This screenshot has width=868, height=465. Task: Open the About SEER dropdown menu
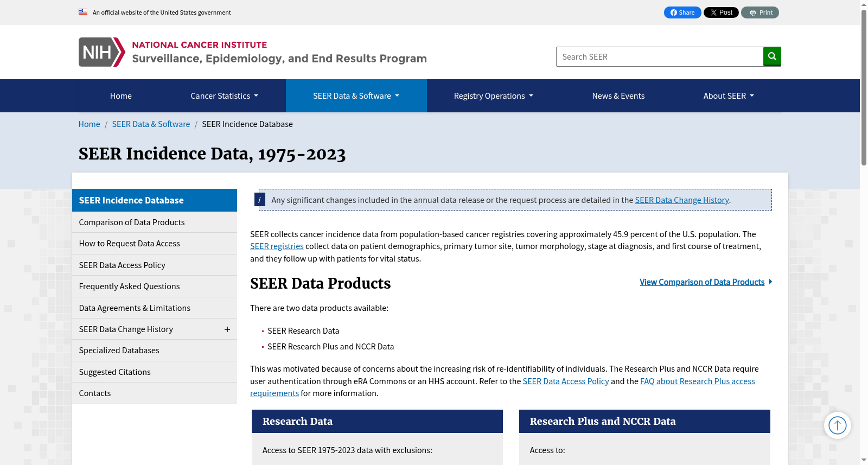click(x=729, y=96)
